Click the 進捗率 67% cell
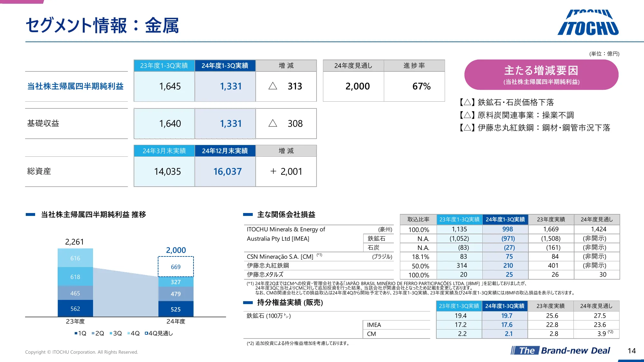644x362 pixels. (421, 86)
